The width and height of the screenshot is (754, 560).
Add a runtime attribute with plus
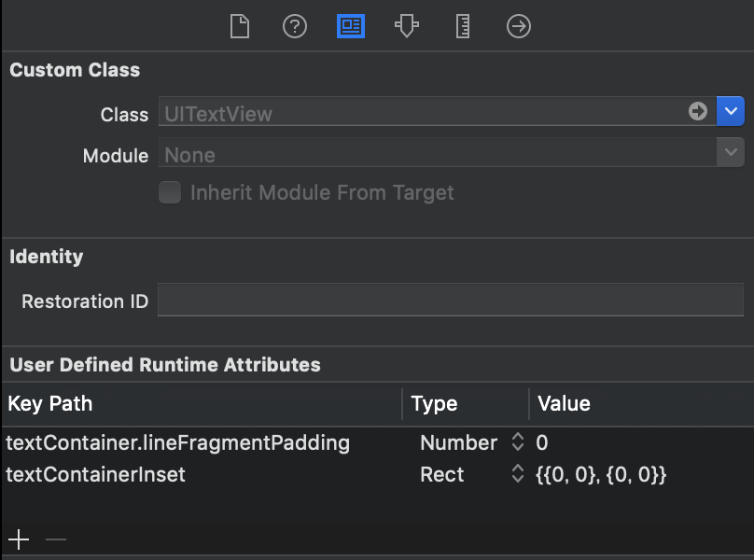click(19, 539)
